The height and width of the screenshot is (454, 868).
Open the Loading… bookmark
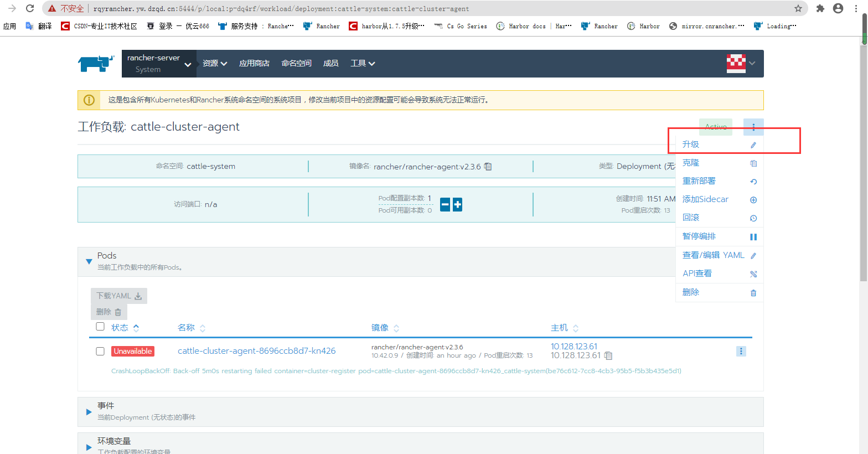click(775, 26)
